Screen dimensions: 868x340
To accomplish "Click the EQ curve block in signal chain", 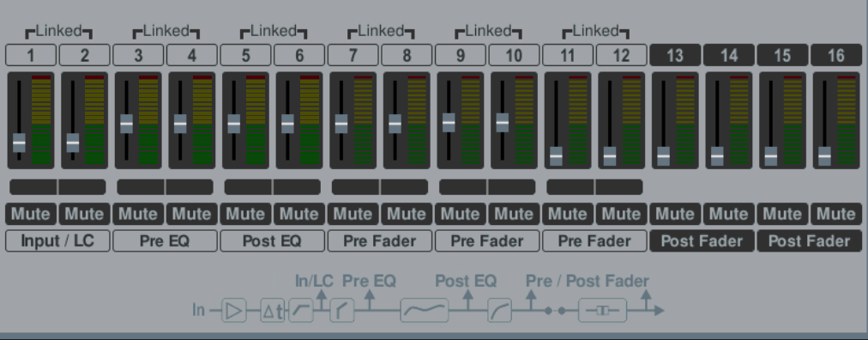I will [x=424, y=310].
